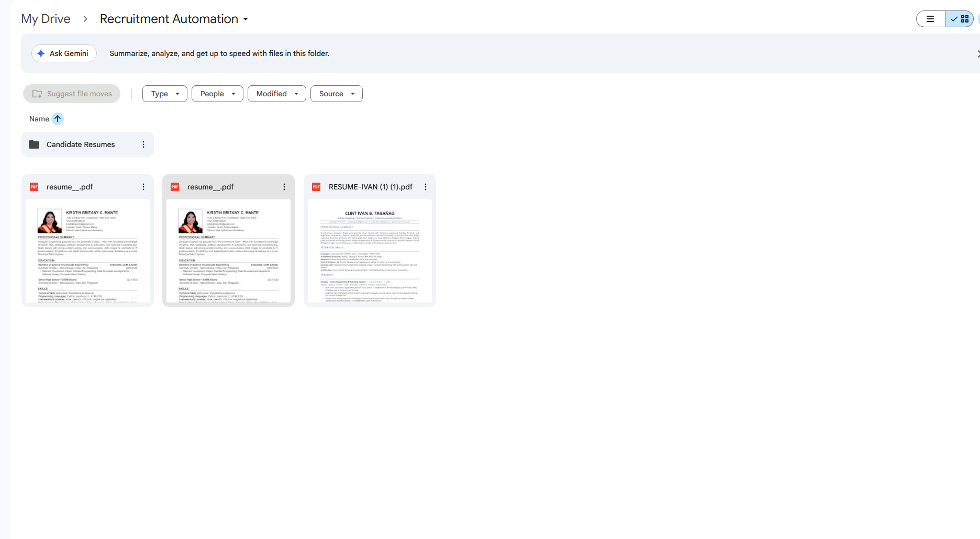
Task: Go to My Drive breadcrumb
Action: tap(46, 19)
